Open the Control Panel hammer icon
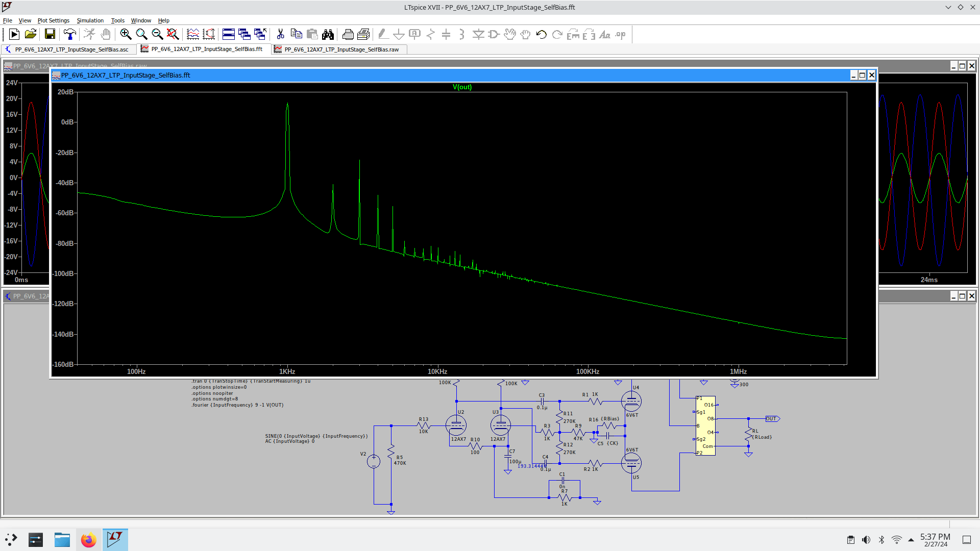This screenshot has height=551, width=980. (x=69, y=34)
